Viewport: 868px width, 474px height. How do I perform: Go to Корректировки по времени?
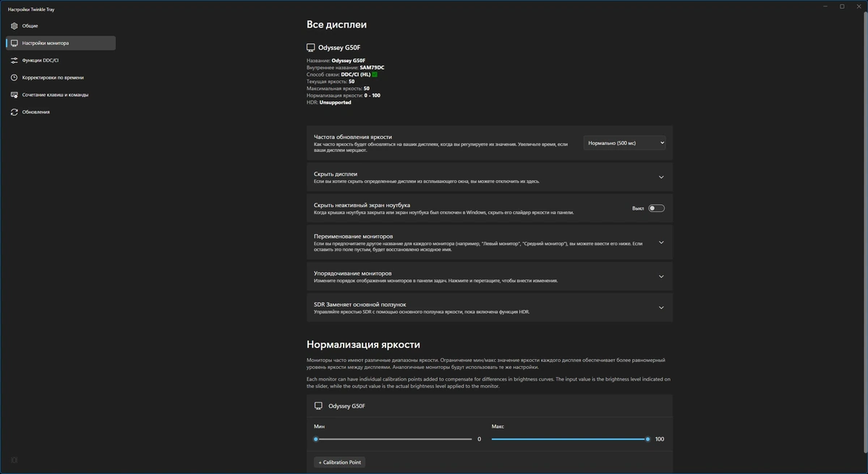[x=61, y=77]
